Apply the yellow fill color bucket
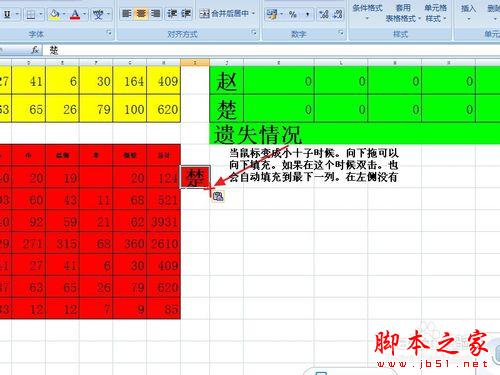Screen dimensions: 500x375 pyautogui.click(x=54, y=14)
